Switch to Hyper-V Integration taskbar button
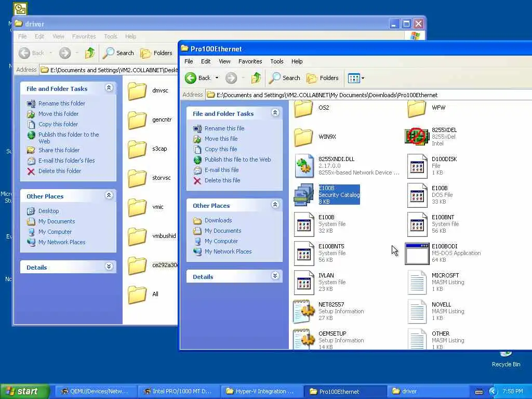532x399 pixels. click(x=261, y=392)
